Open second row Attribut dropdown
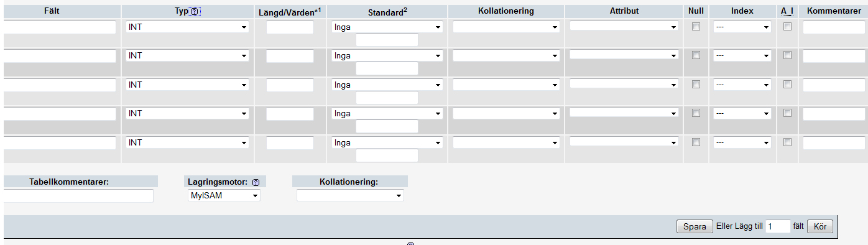Viewport: 868px width, 245px height. tap(624, 55)
